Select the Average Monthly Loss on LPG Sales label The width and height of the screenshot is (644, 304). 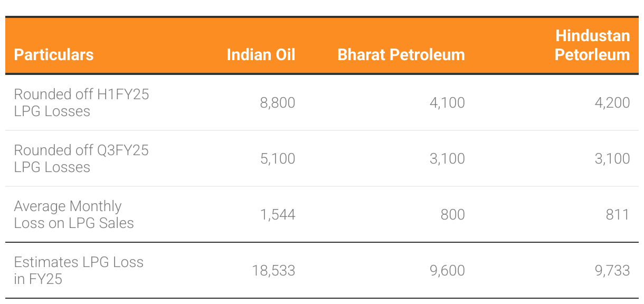[74, 214]
